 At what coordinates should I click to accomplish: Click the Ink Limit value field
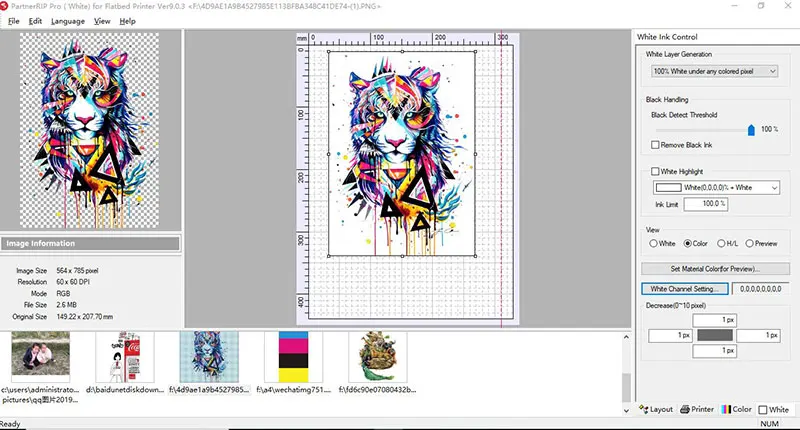tap(706, 204)
